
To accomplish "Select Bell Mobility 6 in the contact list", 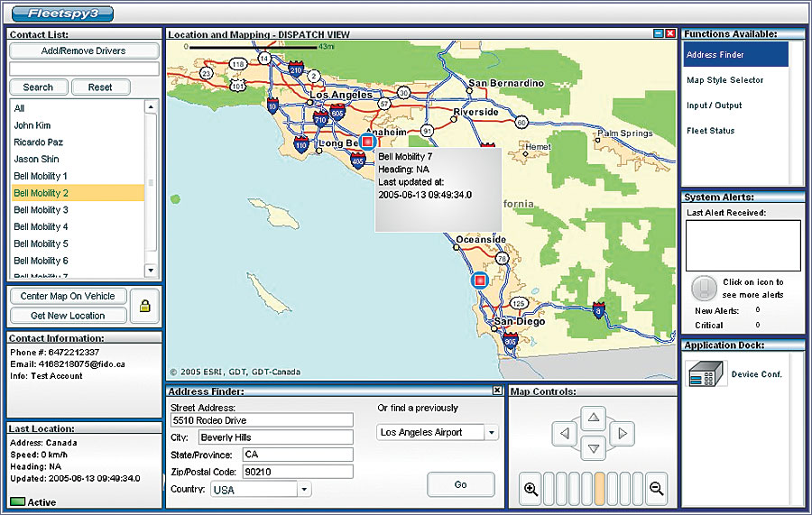I will click(78, 261).
